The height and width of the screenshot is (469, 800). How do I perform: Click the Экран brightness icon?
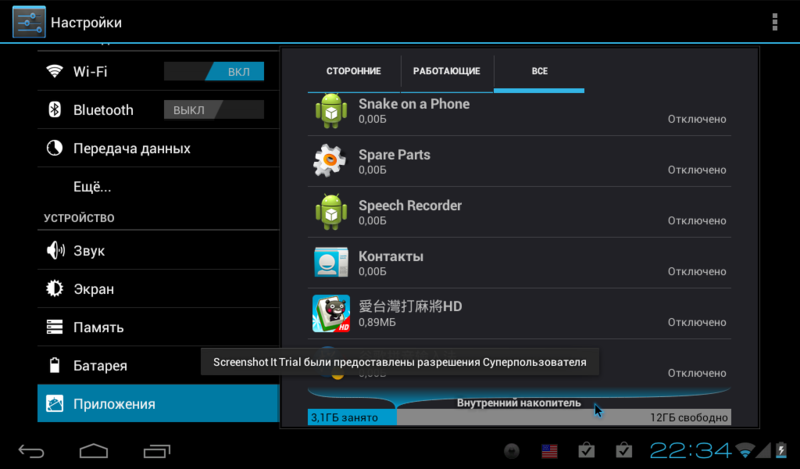coord(55,289)
